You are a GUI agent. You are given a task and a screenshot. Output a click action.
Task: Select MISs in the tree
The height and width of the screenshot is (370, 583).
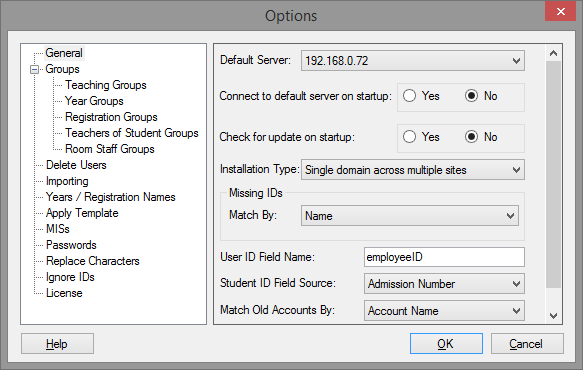click(x=58, y=229)
